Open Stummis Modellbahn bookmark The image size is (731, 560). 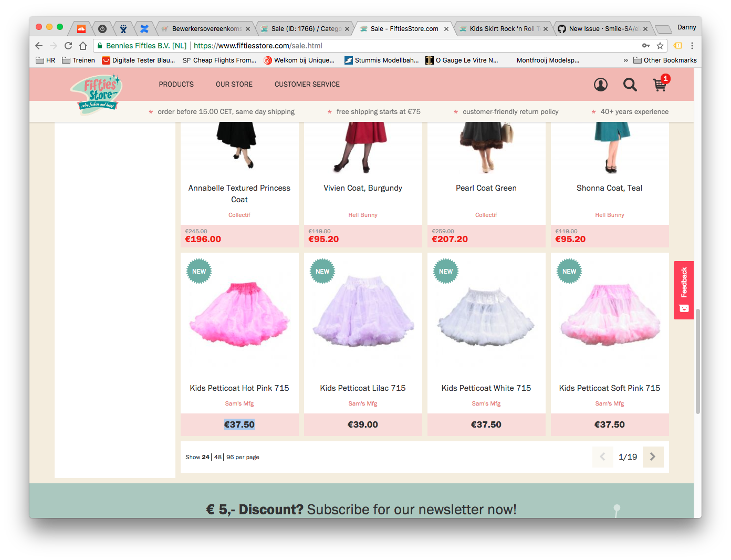click(382, 60)
